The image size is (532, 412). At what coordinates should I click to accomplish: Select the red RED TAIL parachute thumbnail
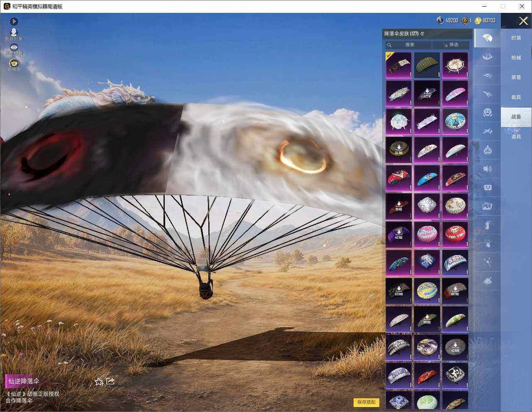(x=455, y=235)
